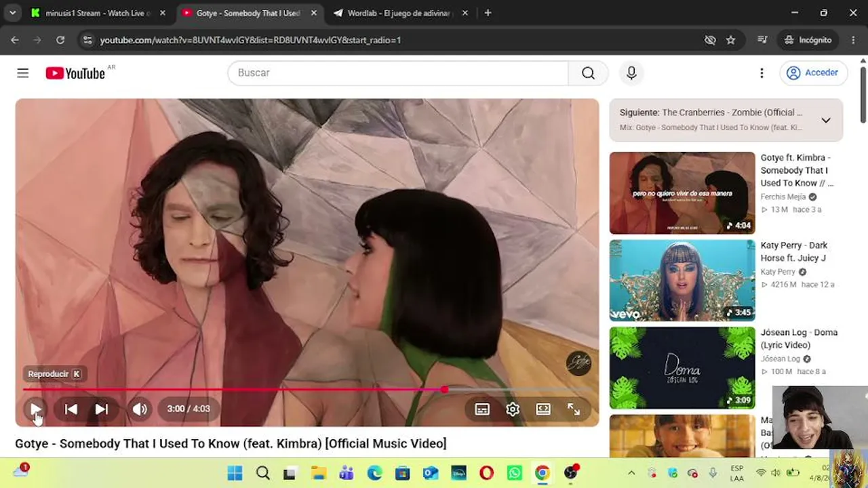The height and width of the screenshot is (488, 868).
Task: Toggle subtitles on the video player
Action: click(x=482, y=409)
